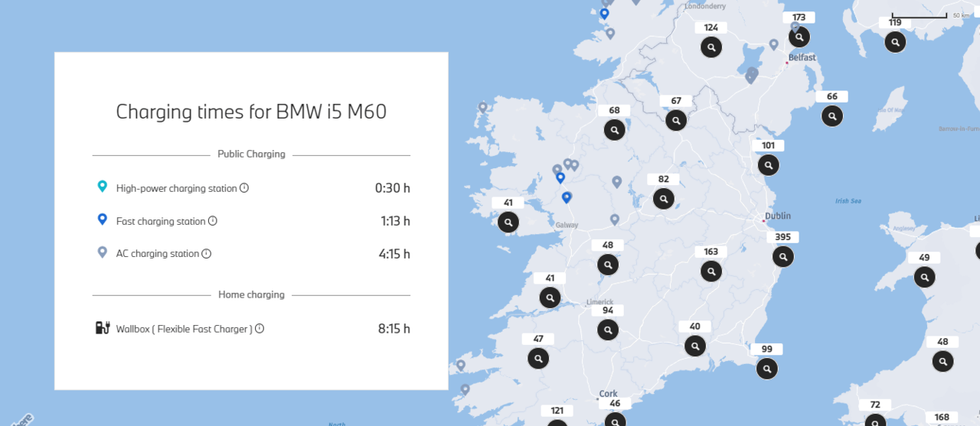This screenshot has height=426, width=980.
Task: Open the 94 cluster below Limerick
Action: 608,329
